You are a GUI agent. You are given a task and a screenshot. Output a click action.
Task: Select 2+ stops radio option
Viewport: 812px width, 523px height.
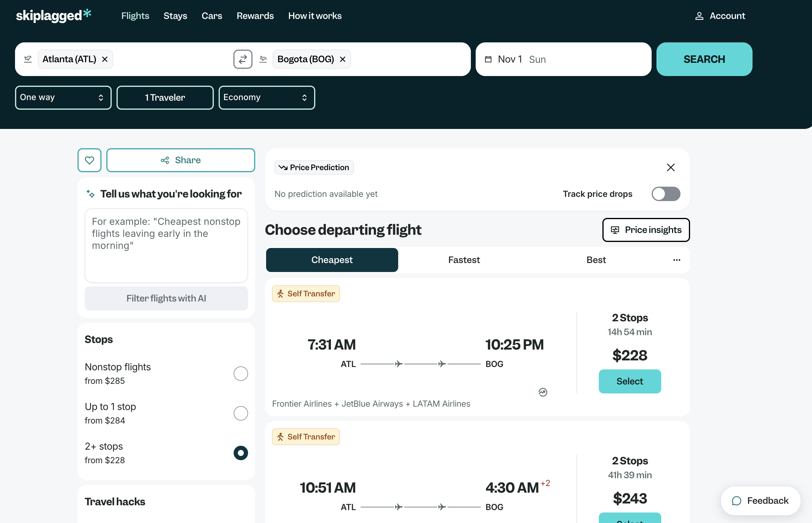pyautogui.click(x=241, y=453)
